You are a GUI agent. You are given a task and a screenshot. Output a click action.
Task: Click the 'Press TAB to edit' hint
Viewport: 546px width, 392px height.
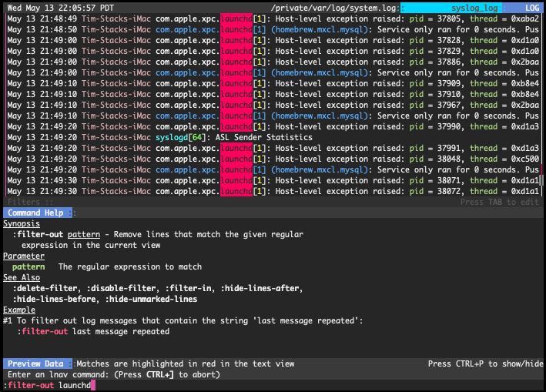point(500,202)
